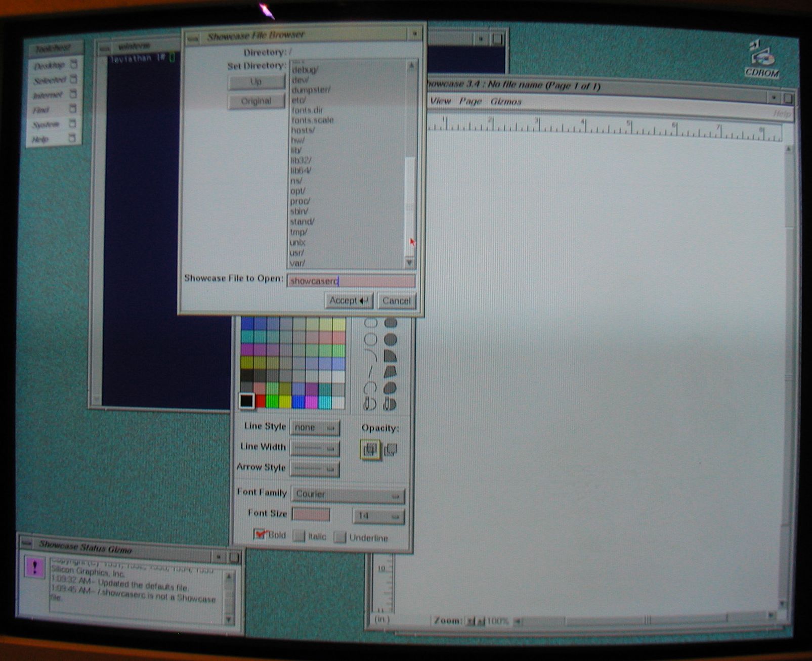Select the filled arc wedge tool
Image resolution: width=812 pixels, height=661 pixels.
click(x=390, y=356)
